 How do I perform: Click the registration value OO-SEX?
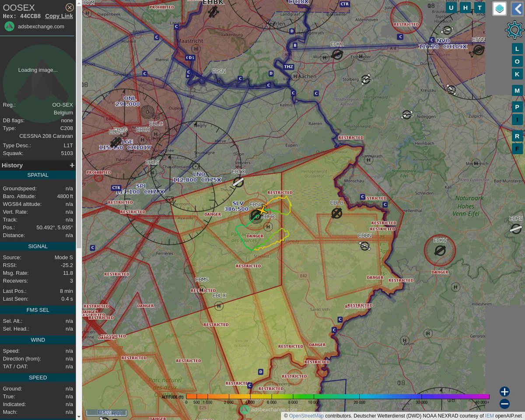click(x=63, y=105)
